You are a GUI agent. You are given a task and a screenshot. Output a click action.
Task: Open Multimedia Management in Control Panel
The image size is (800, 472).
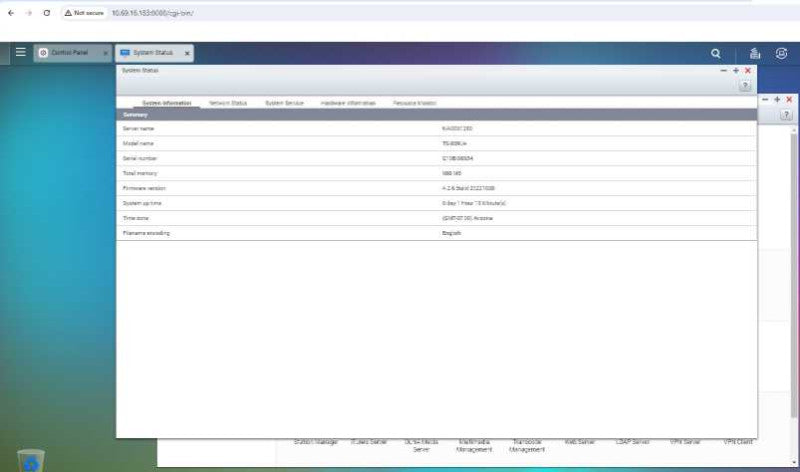point(474,445)
